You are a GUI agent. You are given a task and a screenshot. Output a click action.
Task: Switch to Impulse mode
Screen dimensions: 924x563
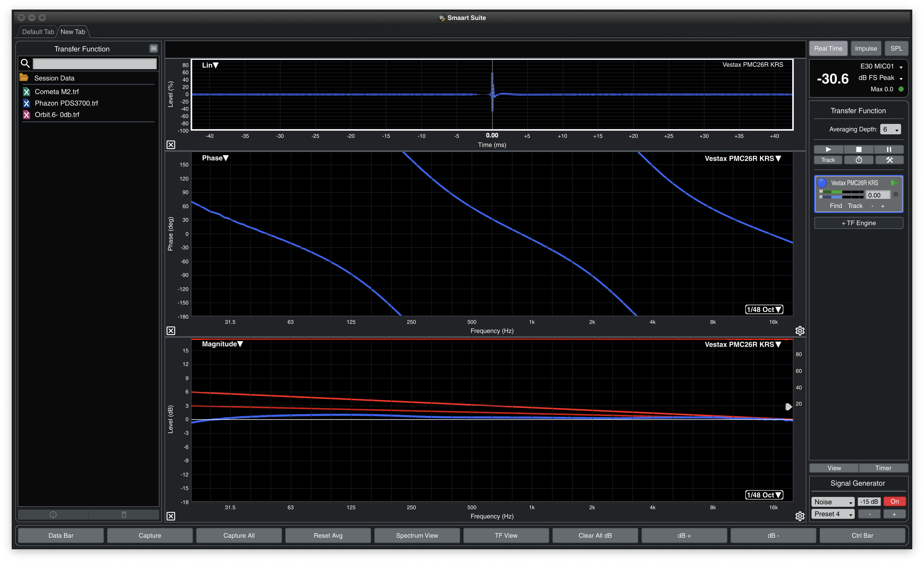point(866,48)
